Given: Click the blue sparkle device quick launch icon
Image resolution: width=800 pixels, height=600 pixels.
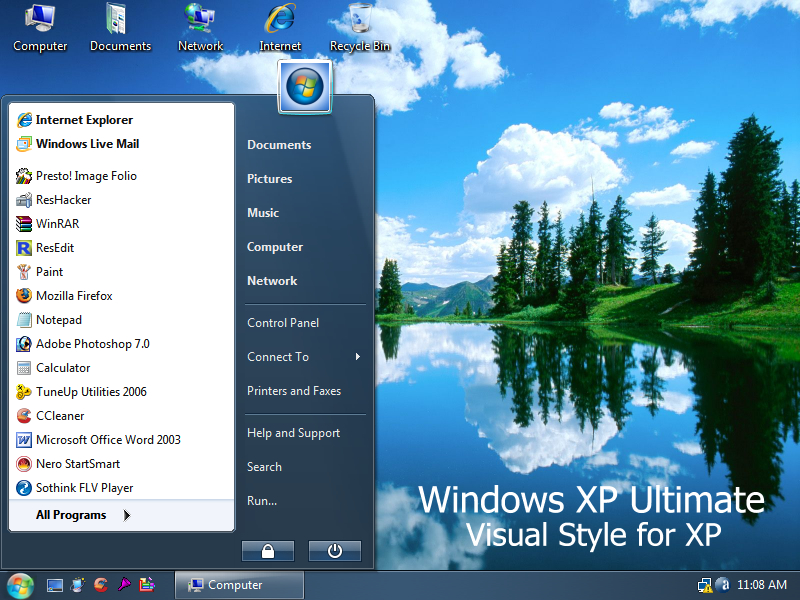Looking at the screenshot, I should tap(78, 585).
